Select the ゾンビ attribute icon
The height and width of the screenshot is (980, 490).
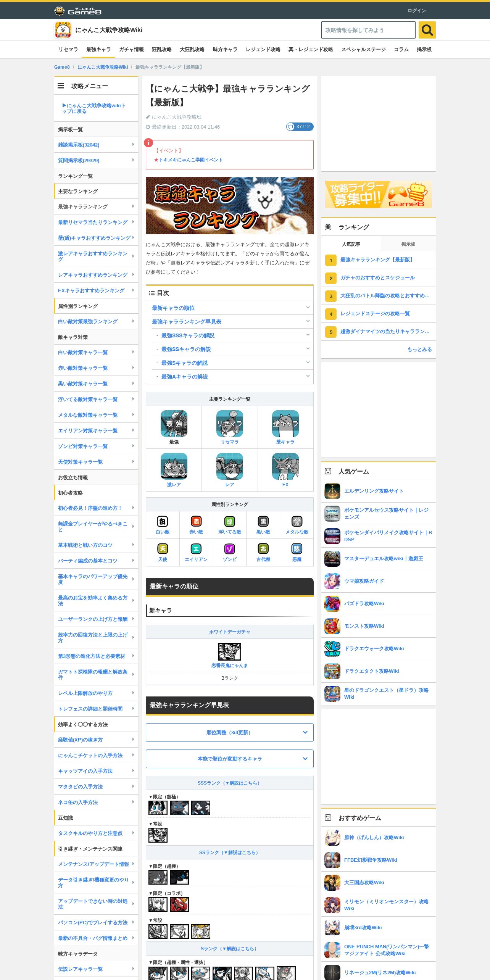(230, 549)
